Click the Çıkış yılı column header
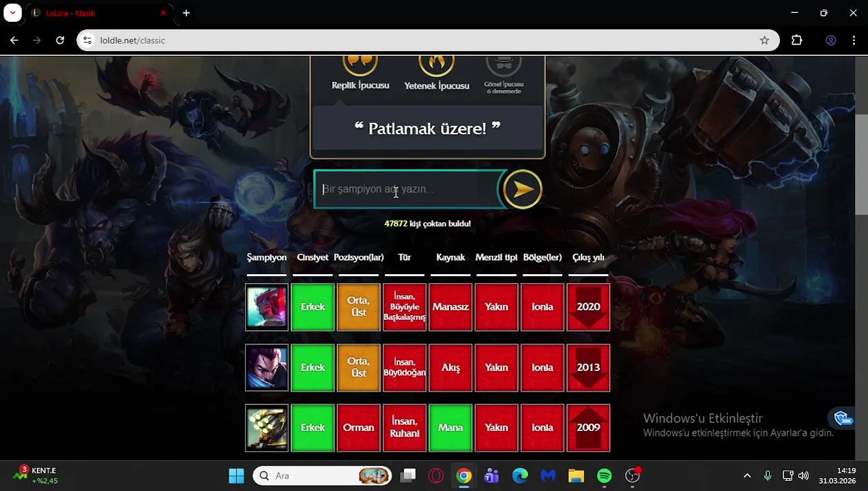The height and width of the screenshot is (491, 868). [588, 257]
